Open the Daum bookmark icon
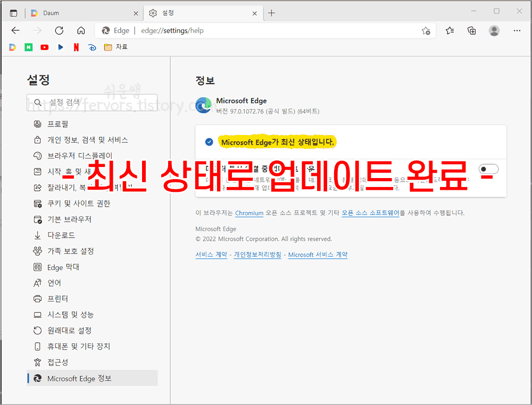This screenshot has width=532, height=405. (x=13, y=47)
